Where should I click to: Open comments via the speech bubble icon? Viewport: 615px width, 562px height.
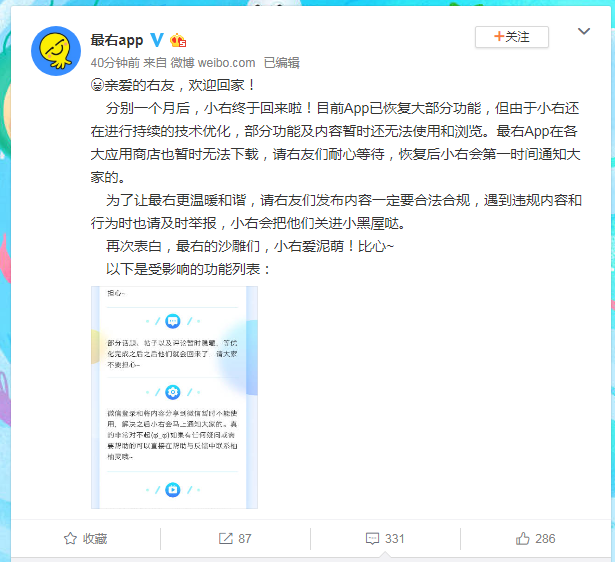pos(372,538)
